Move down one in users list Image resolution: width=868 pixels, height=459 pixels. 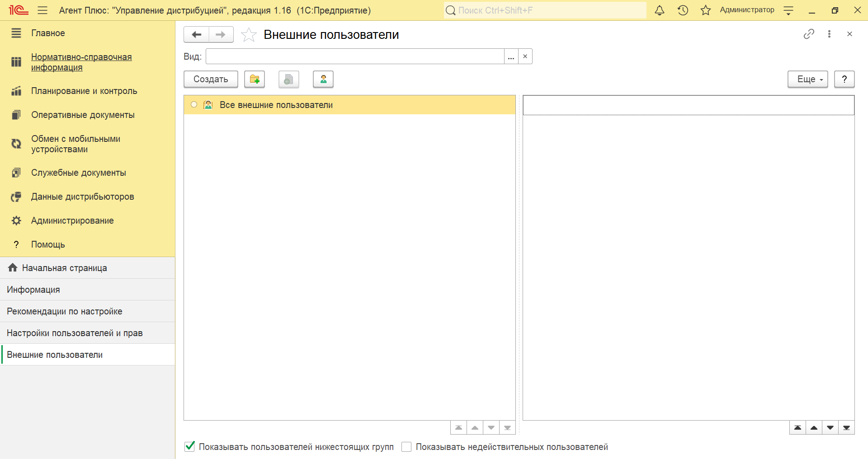pyautogui.click(x=830, y=427)
